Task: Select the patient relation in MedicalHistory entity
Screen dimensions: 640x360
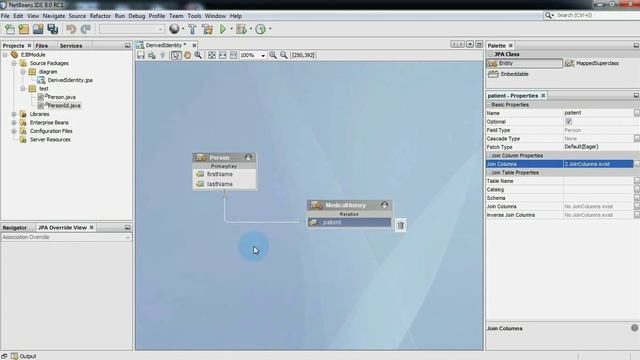Action: [349, 222]
